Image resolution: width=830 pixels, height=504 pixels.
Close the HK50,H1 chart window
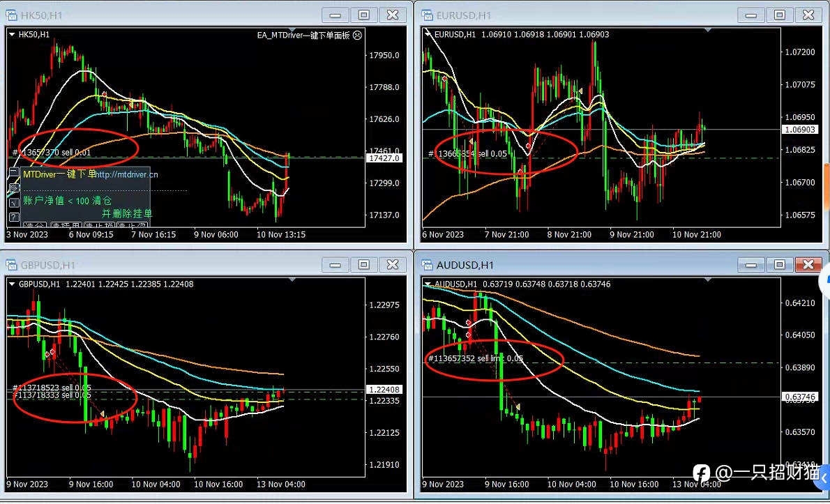[x=392, y=15]
